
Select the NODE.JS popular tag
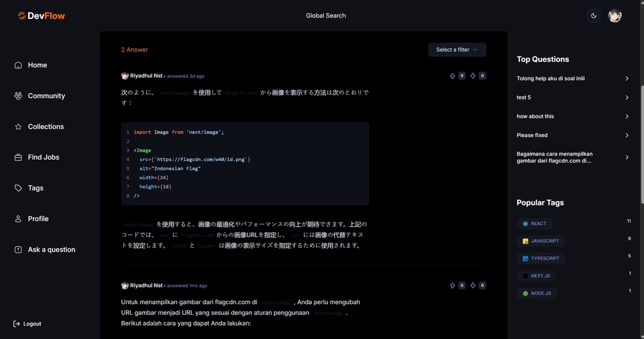pyautogui.click(x=537, y=293)
